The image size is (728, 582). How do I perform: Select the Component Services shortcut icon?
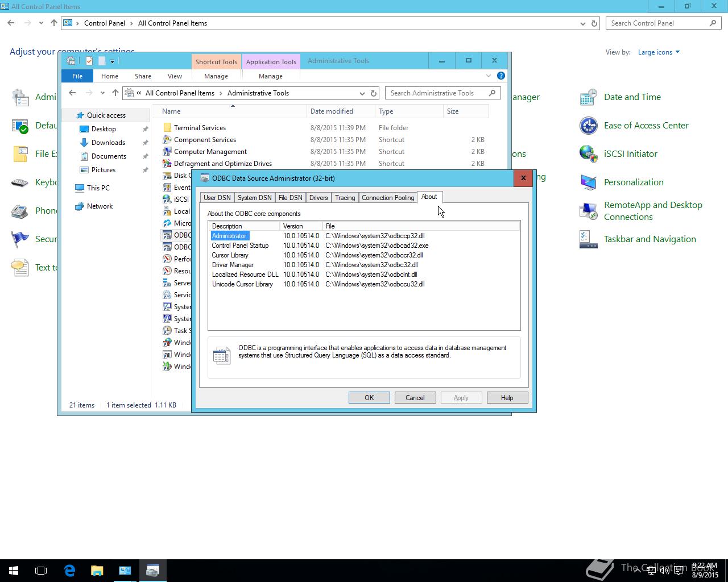tap(167, 140)
